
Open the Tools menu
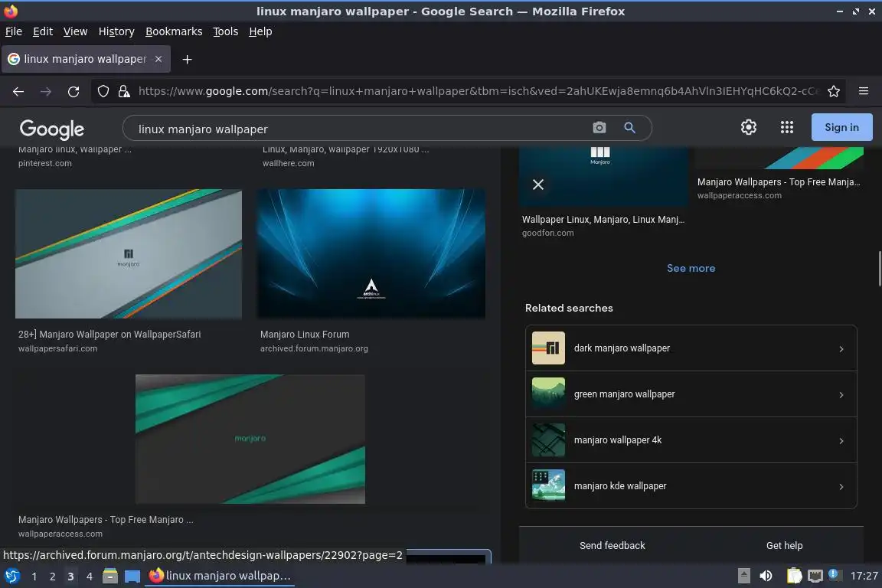click(226, 31)
